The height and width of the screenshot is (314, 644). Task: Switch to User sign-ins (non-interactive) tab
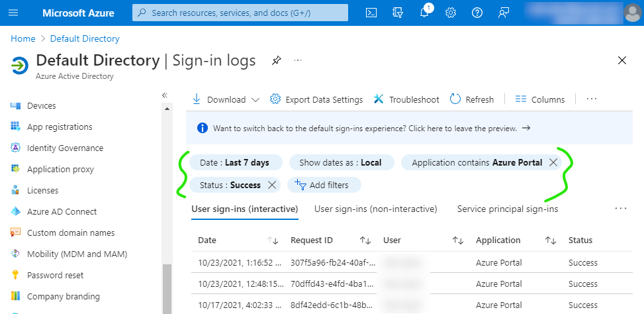click(376, 209)
